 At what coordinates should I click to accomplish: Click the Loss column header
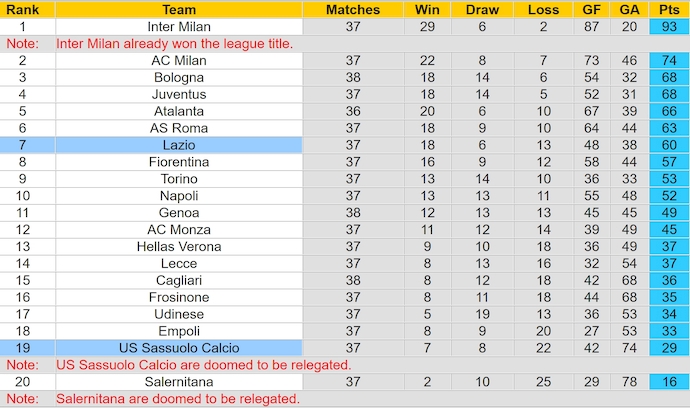coord(543,9)
